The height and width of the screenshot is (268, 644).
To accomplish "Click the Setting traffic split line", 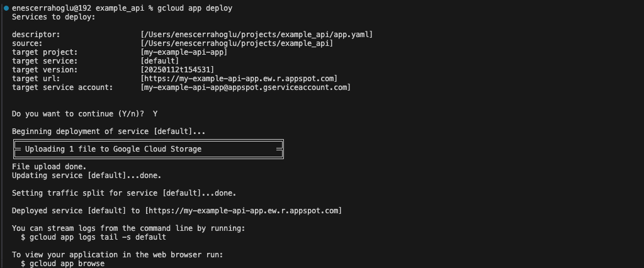I will tap(124, 193).
